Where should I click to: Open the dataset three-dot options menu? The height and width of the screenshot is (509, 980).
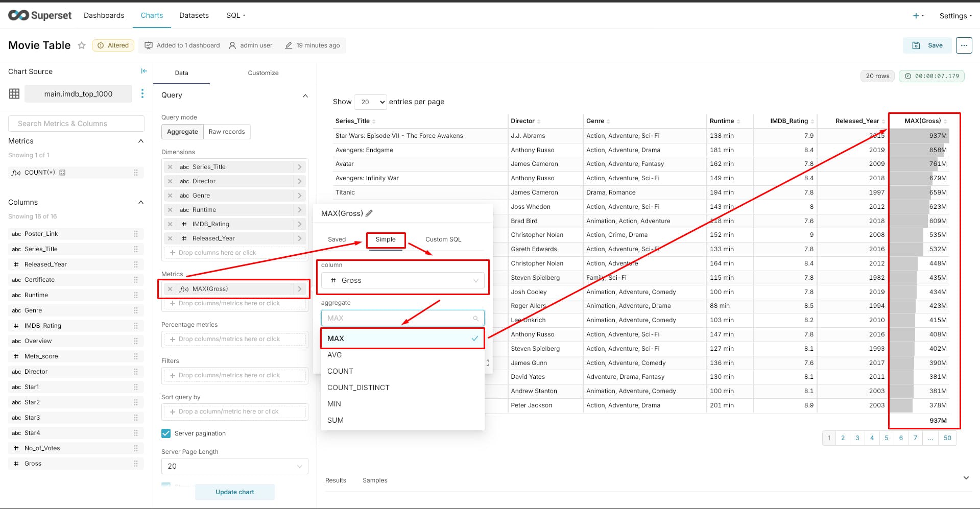coord(142,93)
